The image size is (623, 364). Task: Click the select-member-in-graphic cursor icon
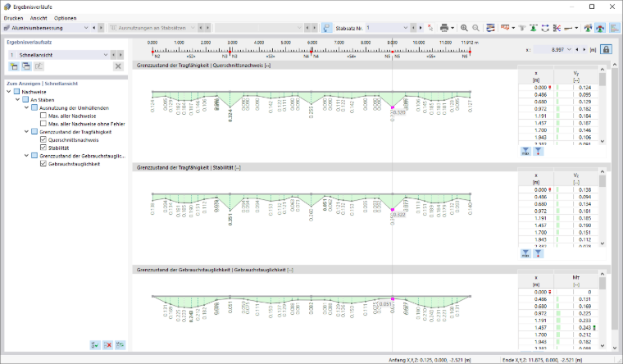tap(430, 28)
